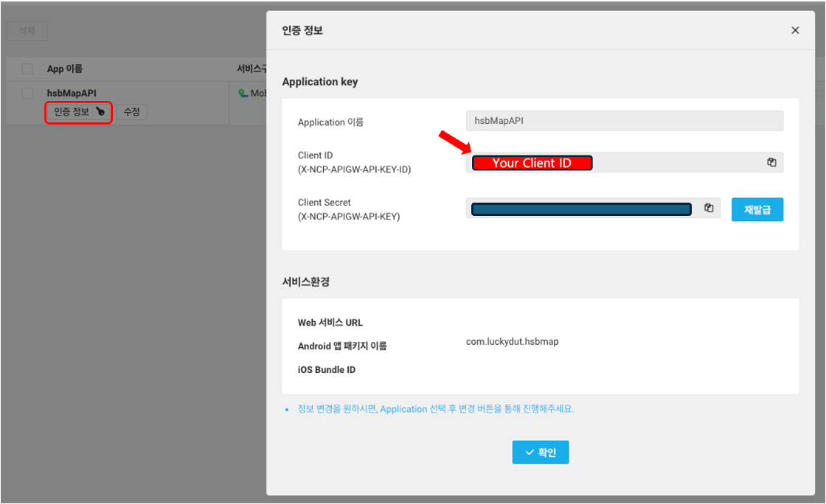Image resolution: width=826 pixels, height=504 pixels.
Task: Toggle the select-all checkbox in header
Action: pyautogui.click(x=27, y=69)
